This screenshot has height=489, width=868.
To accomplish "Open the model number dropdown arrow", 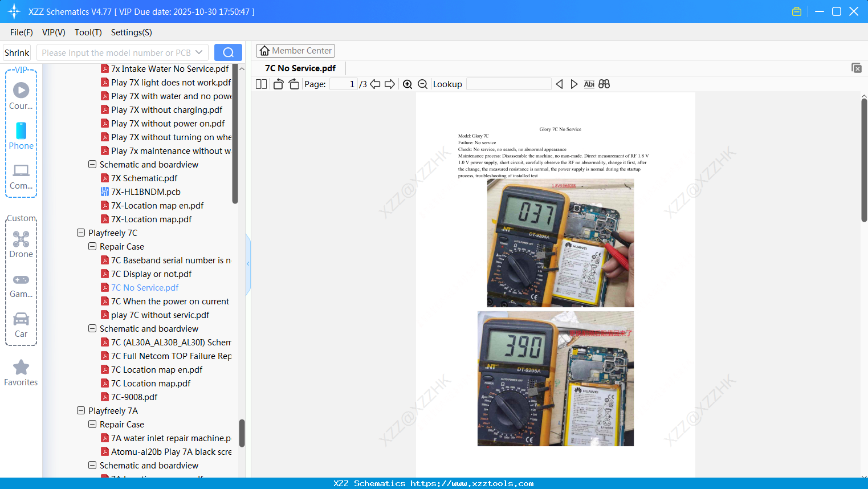I will (x=199, y=52).
